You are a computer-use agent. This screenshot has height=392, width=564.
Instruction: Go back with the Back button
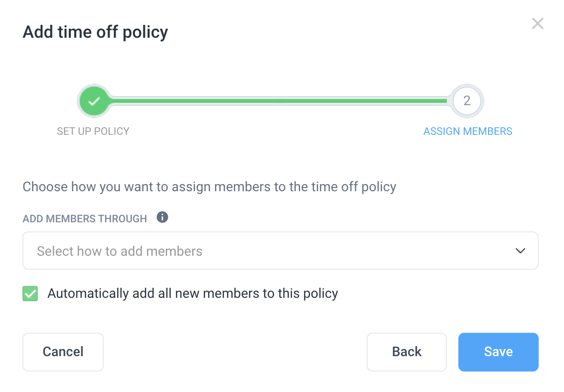[x=406, y=352]
